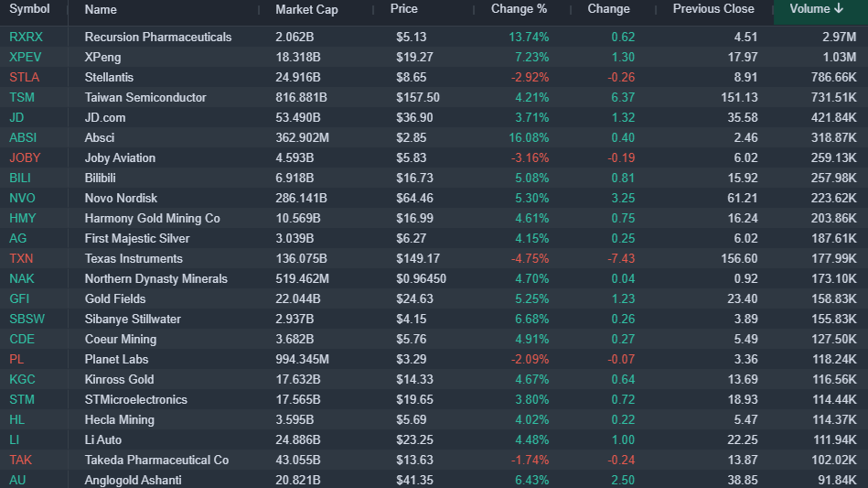
Task: Click the 816.881B market cap value
Action: point(301,97)
